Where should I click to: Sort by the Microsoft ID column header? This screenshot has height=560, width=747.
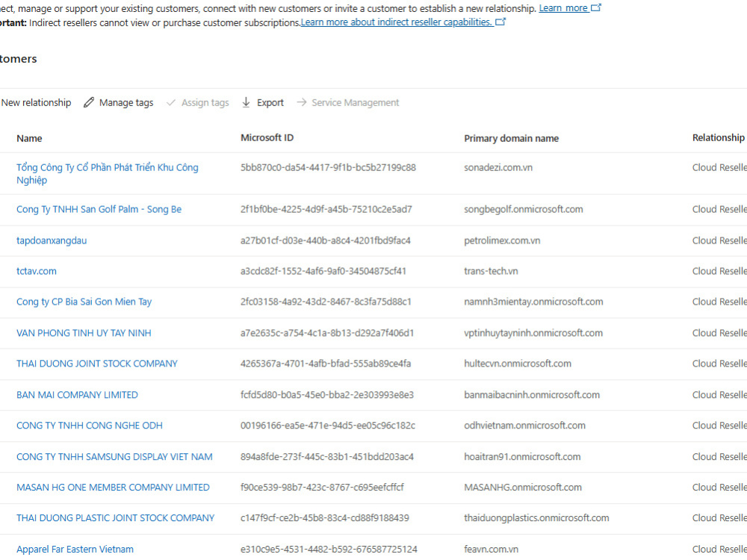(267, 137)
